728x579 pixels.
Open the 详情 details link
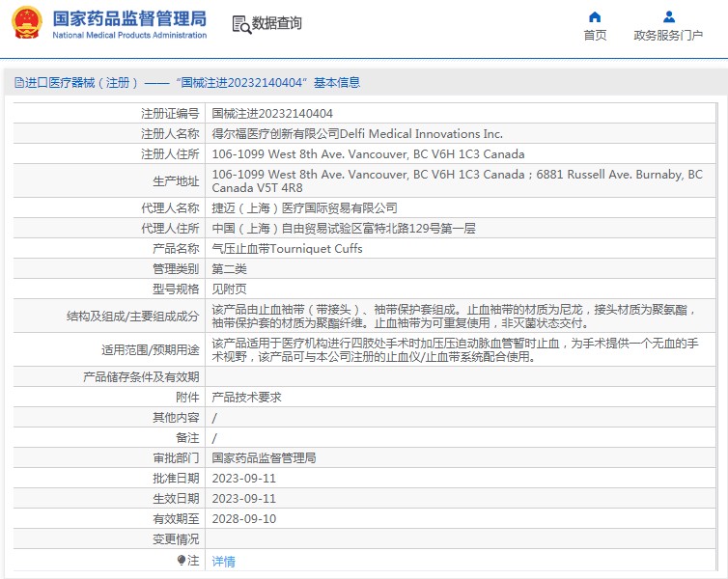[223, 562]
